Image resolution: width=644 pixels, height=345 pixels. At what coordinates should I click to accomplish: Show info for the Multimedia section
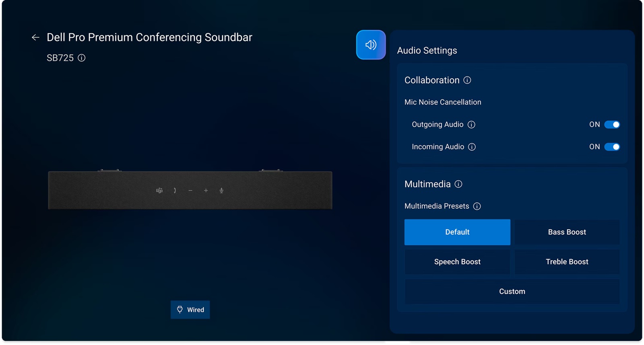point(458,184)
